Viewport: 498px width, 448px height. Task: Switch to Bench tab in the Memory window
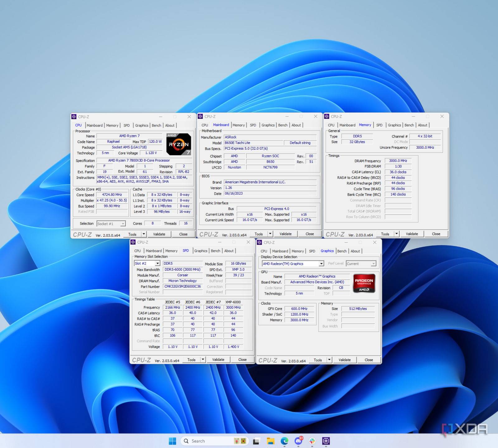pyautogui.click(x=409, y=125)
